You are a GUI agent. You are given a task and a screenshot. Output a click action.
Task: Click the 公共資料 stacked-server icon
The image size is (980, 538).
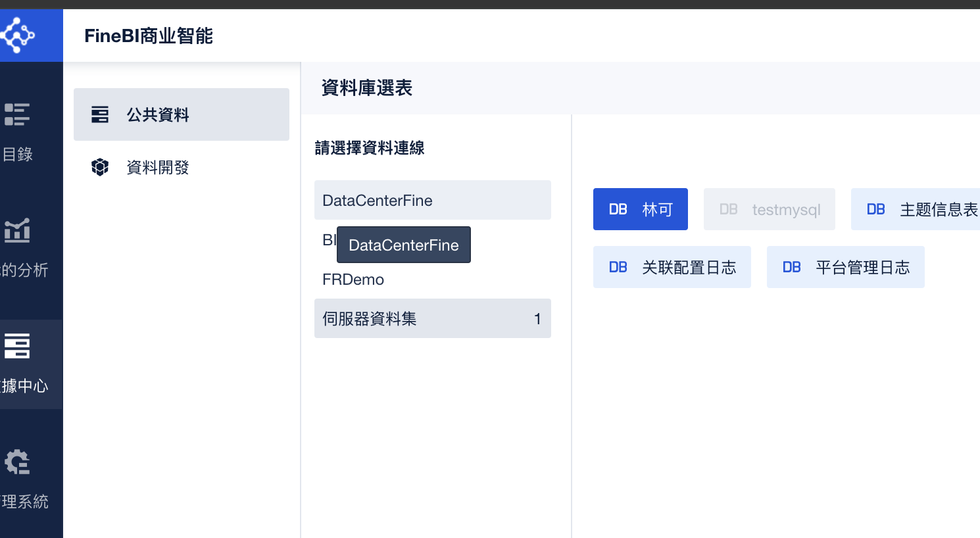pyautogui.click(x=100, y=114)
